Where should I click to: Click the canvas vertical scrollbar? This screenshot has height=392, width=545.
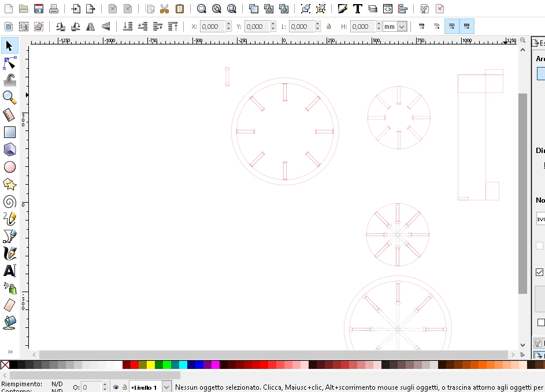coord(522,193)
